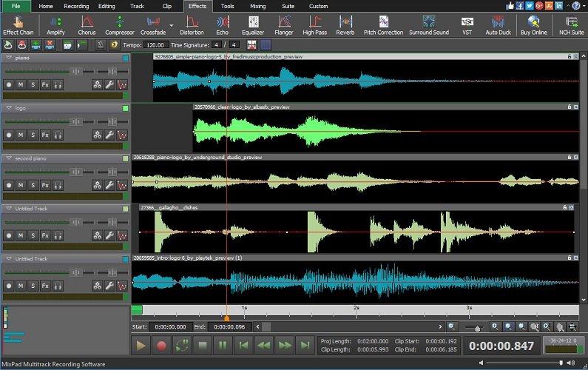Open the Equalizer effect
The width and height of the screenshot is (588, 370).
click(x=253, y=25)
